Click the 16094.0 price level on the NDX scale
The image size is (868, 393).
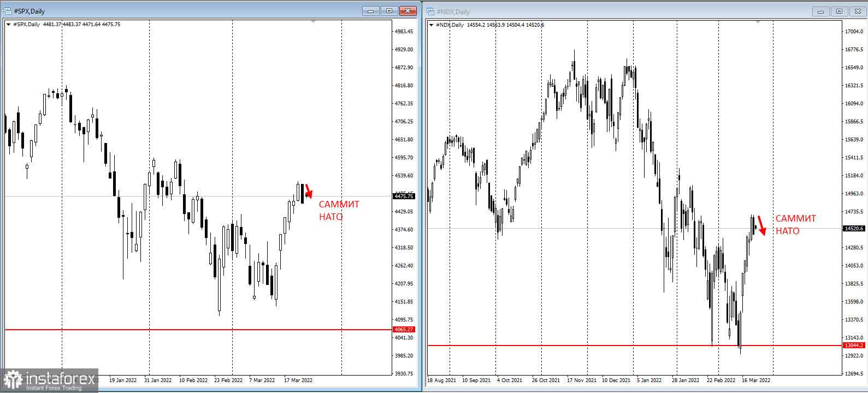(x=854, y=104)
